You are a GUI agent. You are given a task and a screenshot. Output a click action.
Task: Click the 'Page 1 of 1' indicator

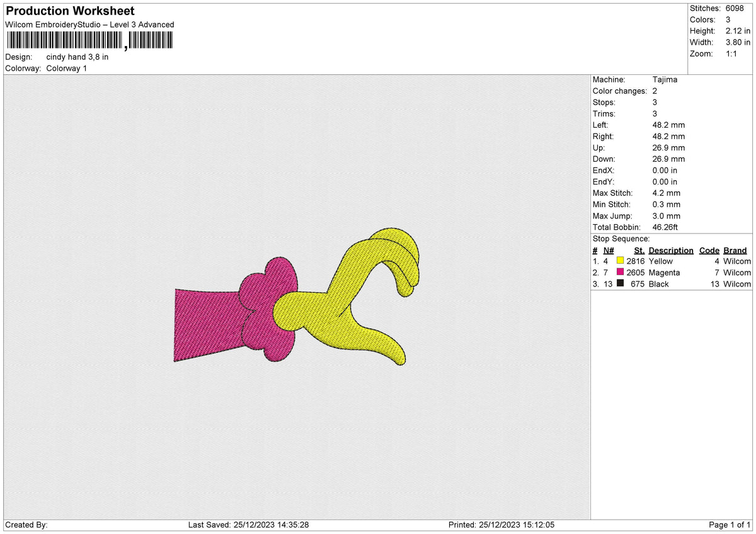(x=730, y=525)
